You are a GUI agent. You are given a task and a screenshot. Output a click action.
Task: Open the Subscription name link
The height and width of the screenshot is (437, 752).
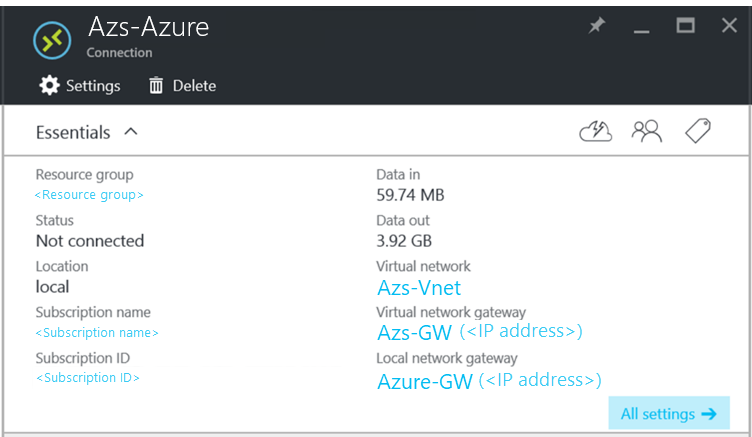coord(97,333)
